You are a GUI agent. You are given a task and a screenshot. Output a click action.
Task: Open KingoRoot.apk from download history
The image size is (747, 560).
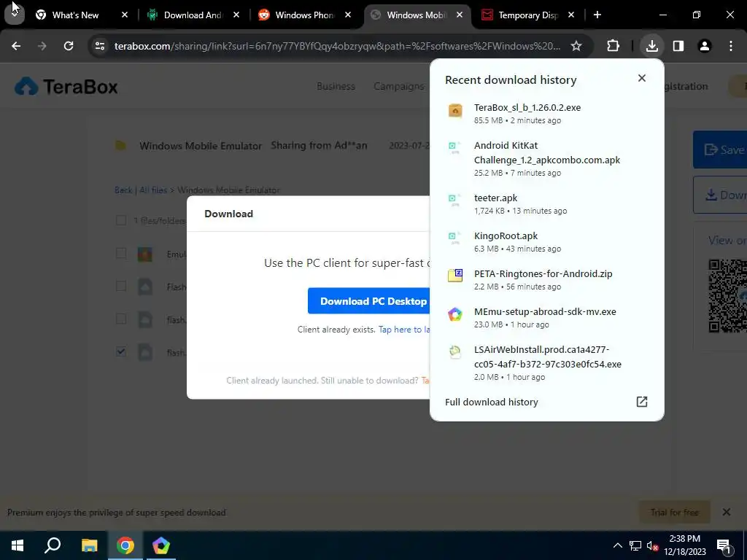pos(546,242)
